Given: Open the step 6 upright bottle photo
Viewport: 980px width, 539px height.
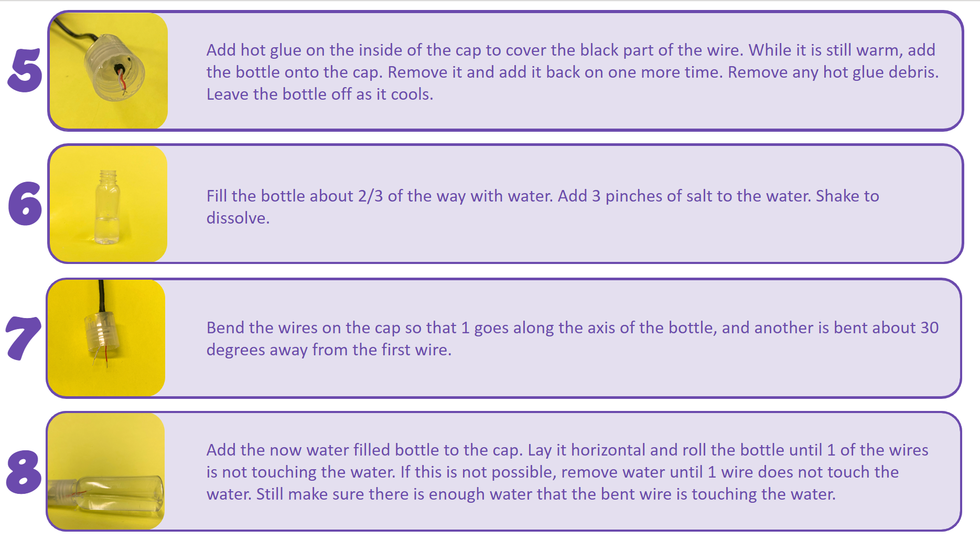Looking at the screenshot, I should [109, 204].
